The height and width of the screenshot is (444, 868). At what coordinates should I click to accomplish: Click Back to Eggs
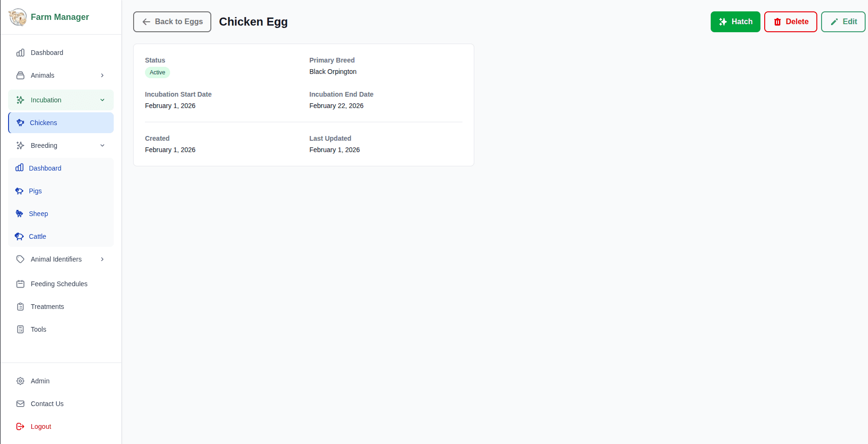pyautogui.click(x=172, y=22)
